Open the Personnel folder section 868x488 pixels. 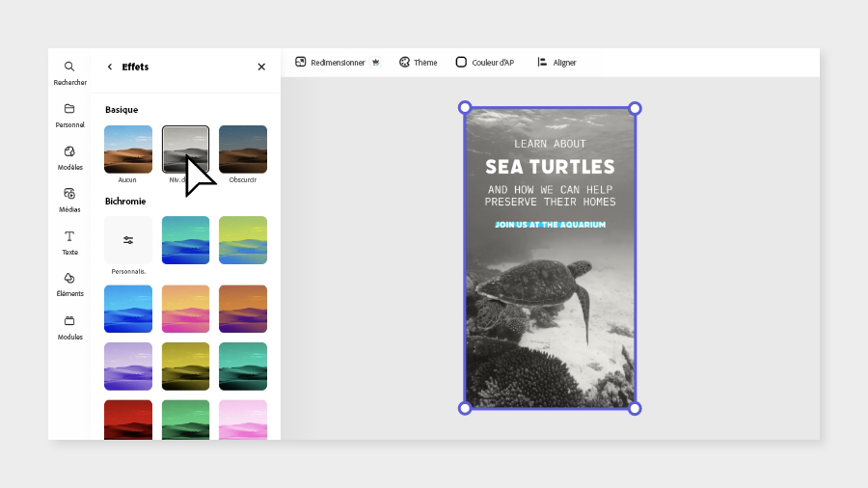pyautogui.click(x=69, y=116)
